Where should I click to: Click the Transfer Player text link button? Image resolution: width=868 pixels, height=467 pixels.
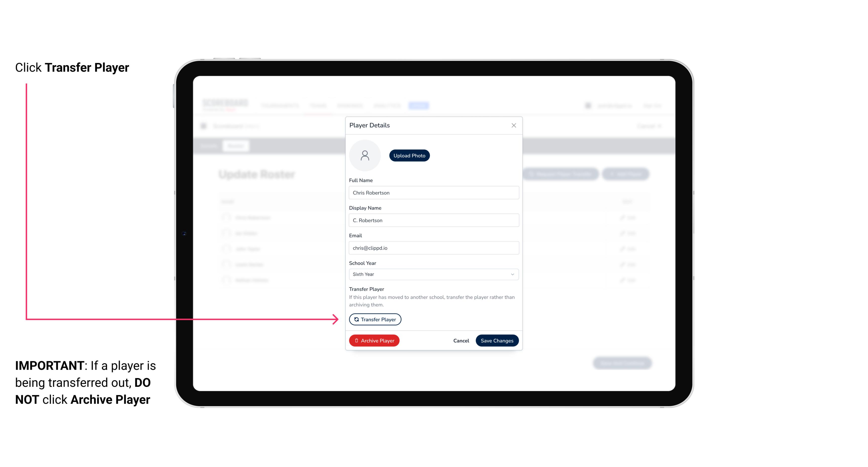click(x=375, y=319)
